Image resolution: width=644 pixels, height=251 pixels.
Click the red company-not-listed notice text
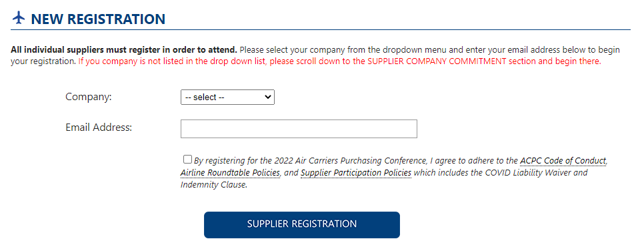339,61
